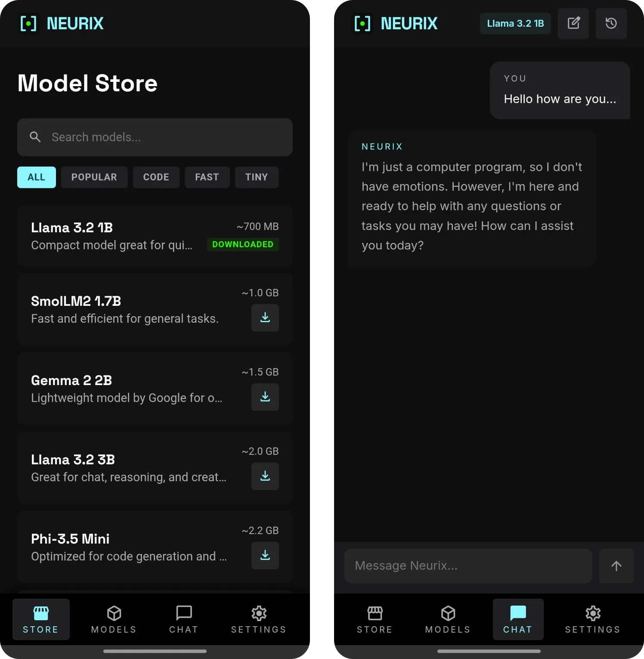
Task: Open Store tab on Model Store screen
Action: pyautogui.click(x=41, y=619)
